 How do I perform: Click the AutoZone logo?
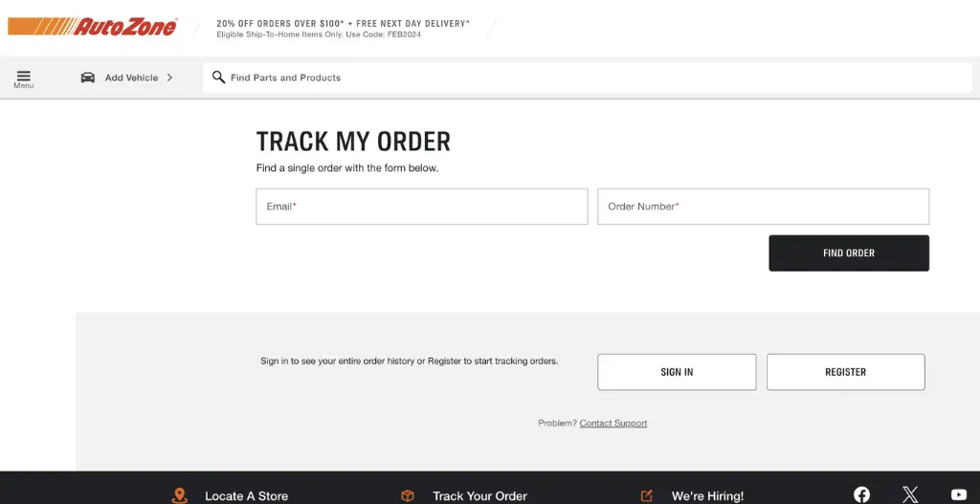(x=92, y=27)
